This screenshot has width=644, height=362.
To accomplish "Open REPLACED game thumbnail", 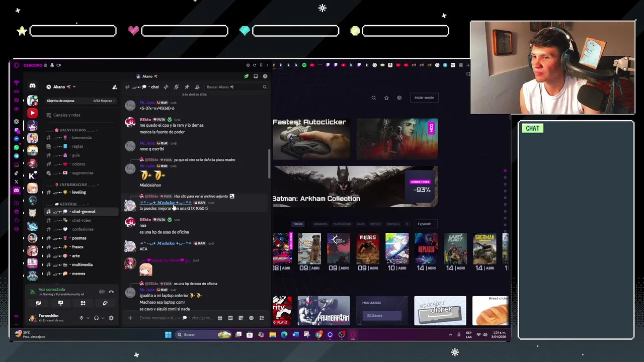I will [426, 249].
